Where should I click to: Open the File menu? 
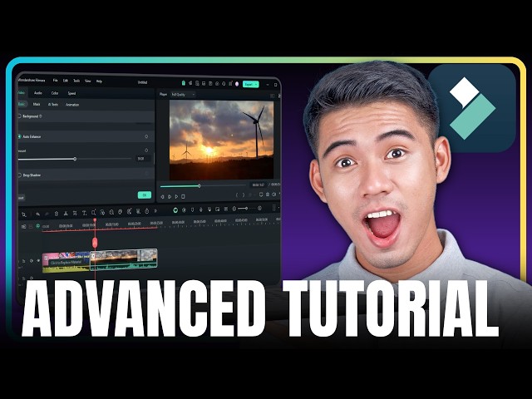(56, 81)
